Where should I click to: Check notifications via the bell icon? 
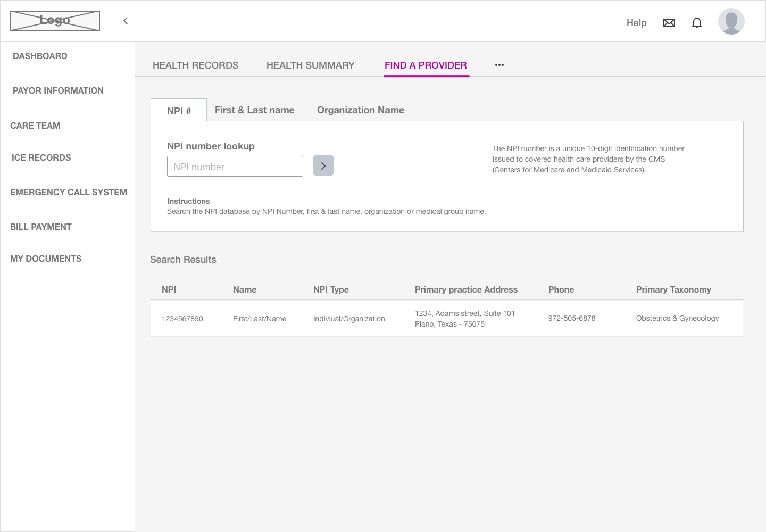[697, 22]
